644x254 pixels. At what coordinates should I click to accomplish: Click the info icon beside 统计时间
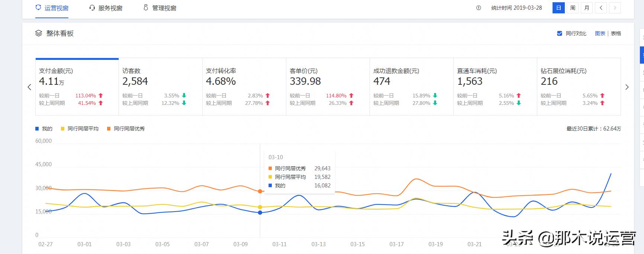pyautogui.click(x=479, y=8)
